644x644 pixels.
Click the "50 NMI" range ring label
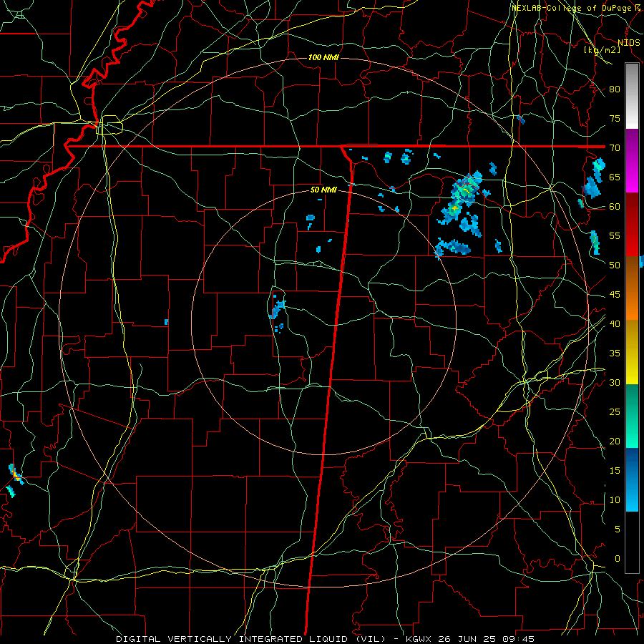[323, 190]
